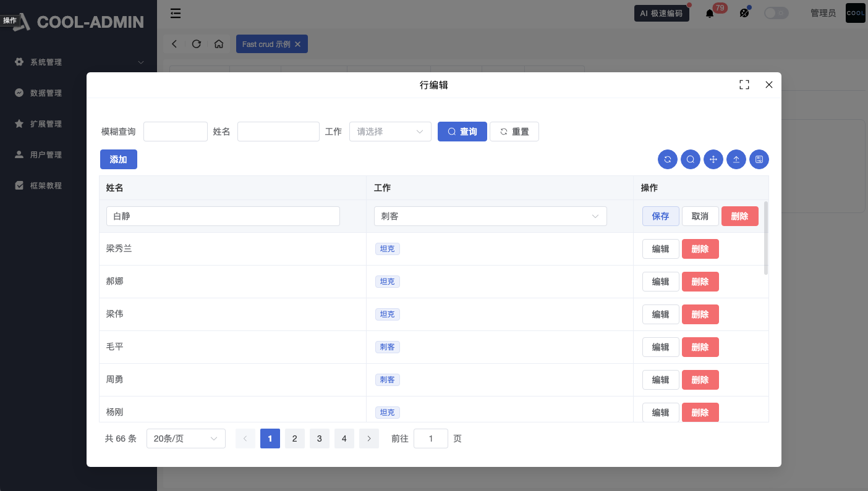Click the four-arrow move icon button
The height and width of the screenshot is (491, 868).
(713, 159)
